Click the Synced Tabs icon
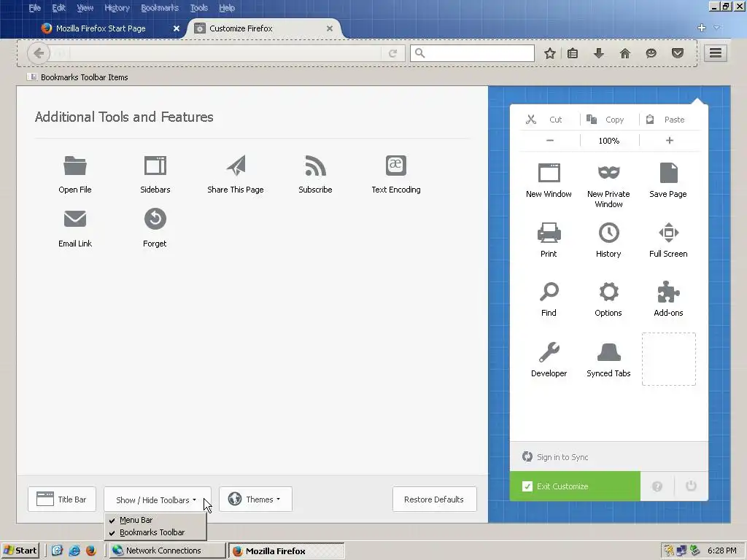The image size is (747, 560). click(608, 352)
